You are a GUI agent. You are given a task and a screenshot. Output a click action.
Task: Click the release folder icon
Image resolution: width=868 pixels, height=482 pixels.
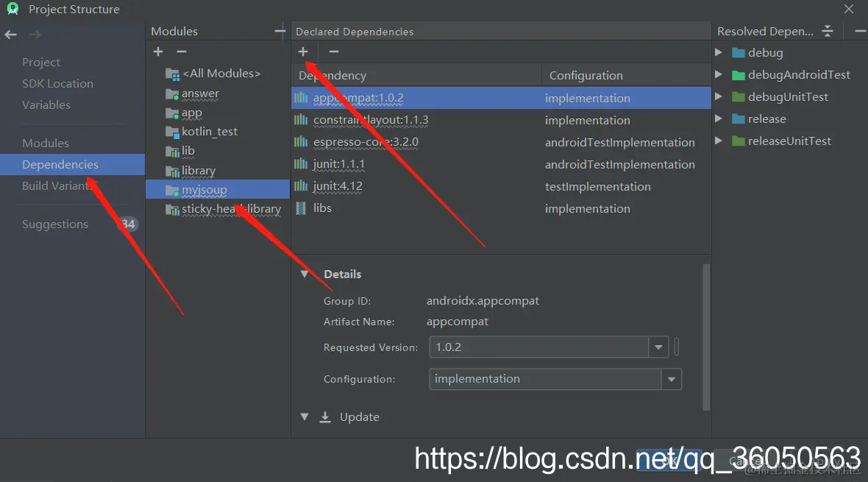tap(738, 119)
